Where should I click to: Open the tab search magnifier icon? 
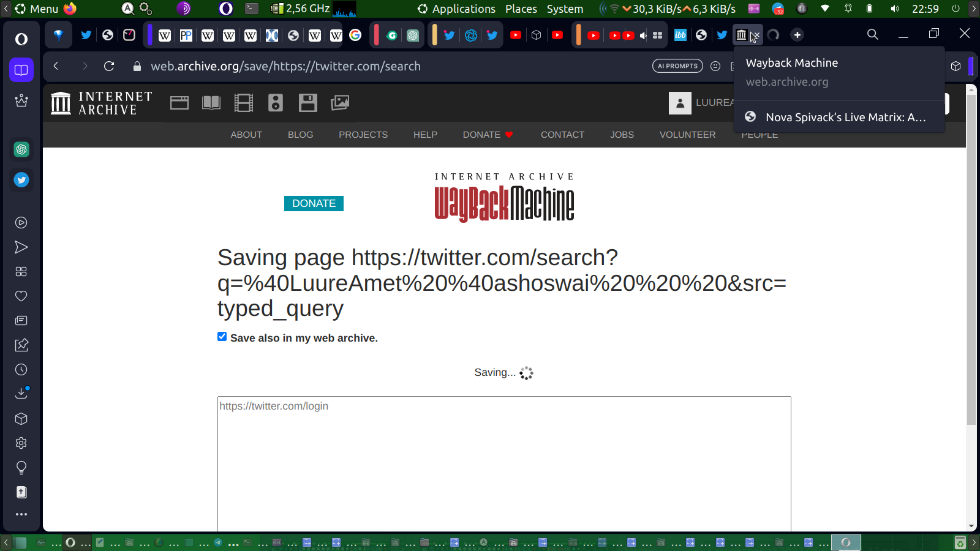coord(873,35)
